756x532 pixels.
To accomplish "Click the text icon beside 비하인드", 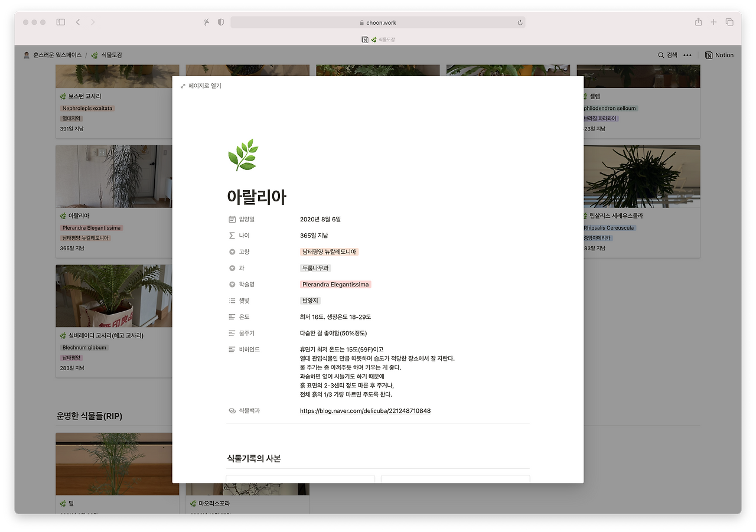I will [x=232, y=350].
